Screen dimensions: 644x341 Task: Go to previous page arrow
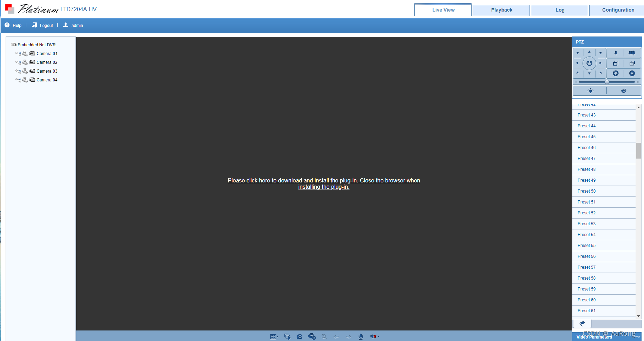(x=336, y=336)
